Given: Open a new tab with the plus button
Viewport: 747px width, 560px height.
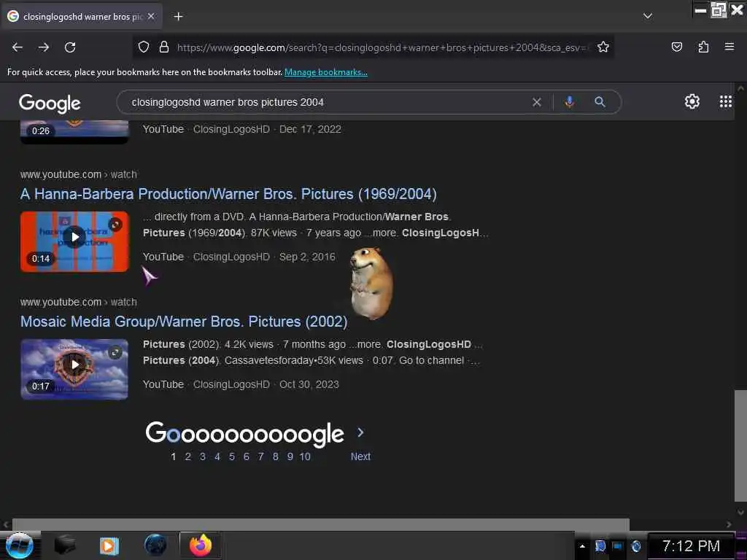Looking at the screenshot, I should pos(178,17).
